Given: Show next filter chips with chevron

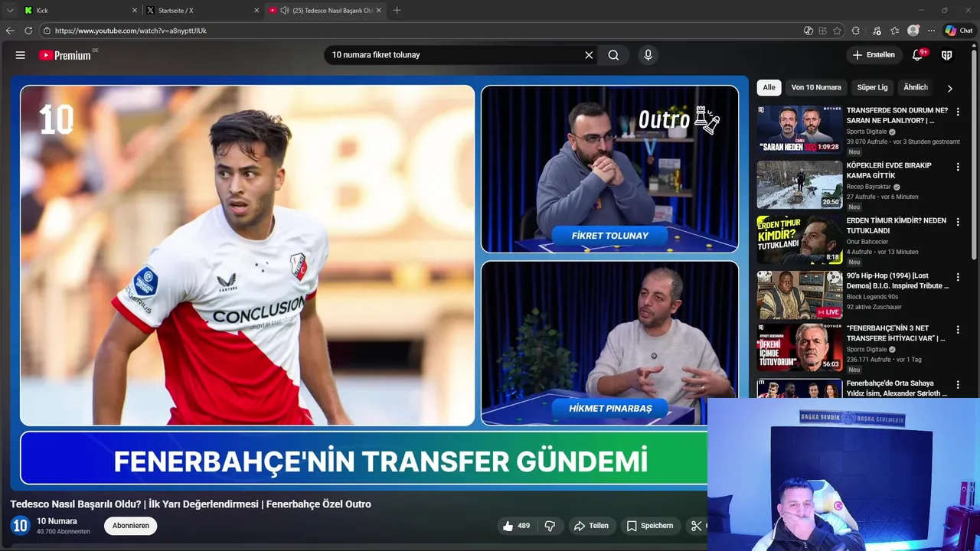Looking at the screenshot, I should pos(950,88).
